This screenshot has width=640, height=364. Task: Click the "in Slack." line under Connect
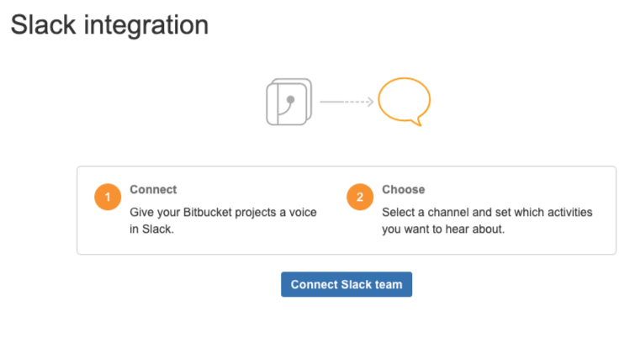151,229
